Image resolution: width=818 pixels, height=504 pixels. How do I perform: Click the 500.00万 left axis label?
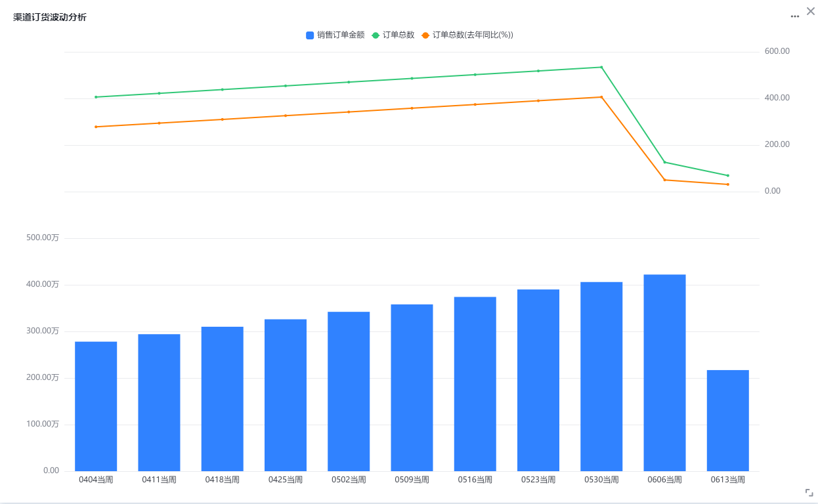coord(43,238)
